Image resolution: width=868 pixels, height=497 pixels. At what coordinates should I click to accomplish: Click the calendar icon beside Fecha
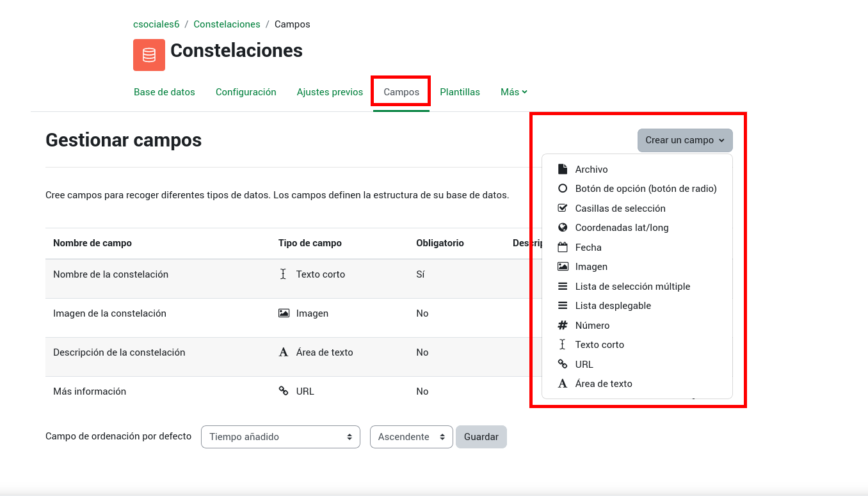[x=563, y=248]
